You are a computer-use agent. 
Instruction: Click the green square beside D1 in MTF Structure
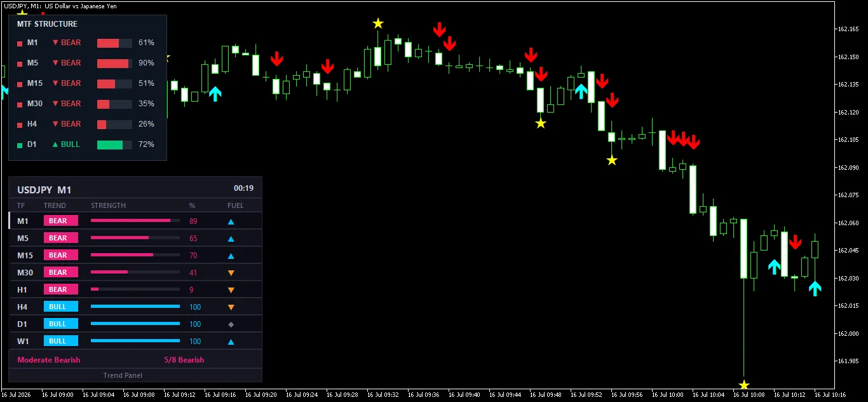[x=20, y=146]
